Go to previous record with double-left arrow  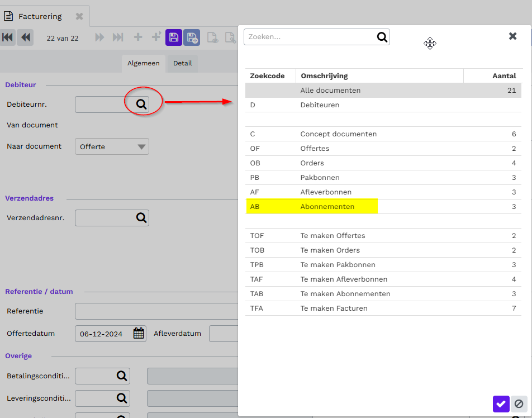pyautogui.click(x=26, y=37)
